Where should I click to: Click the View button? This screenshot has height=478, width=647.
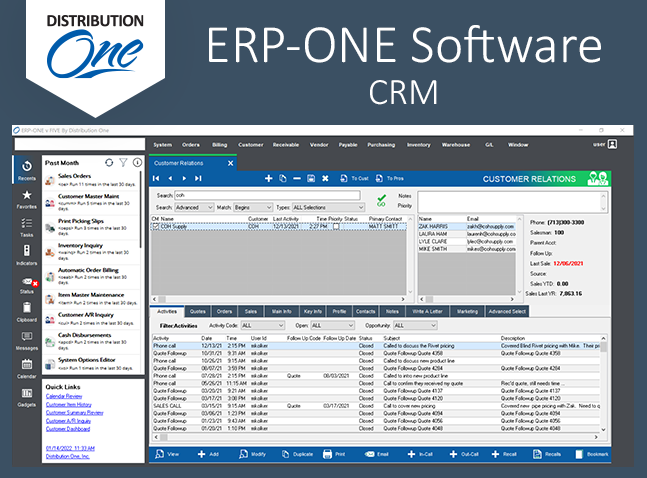coord(167,454)
